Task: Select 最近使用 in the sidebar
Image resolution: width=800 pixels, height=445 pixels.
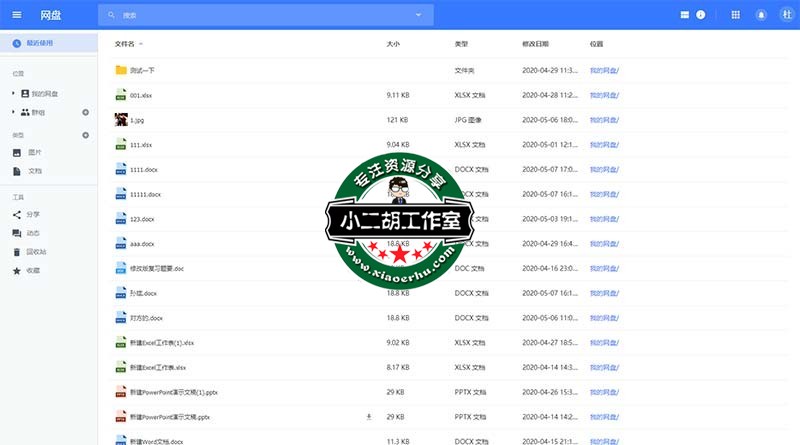Action: pos(40,43)
